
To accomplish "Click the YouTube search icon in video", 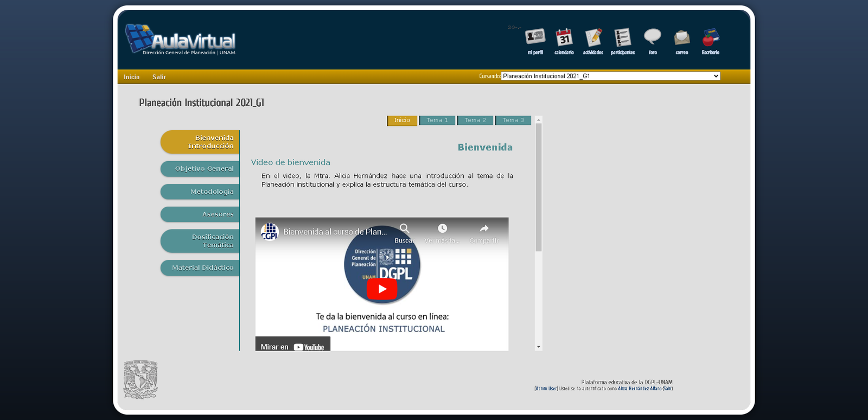I will click(x=405, y=229).
